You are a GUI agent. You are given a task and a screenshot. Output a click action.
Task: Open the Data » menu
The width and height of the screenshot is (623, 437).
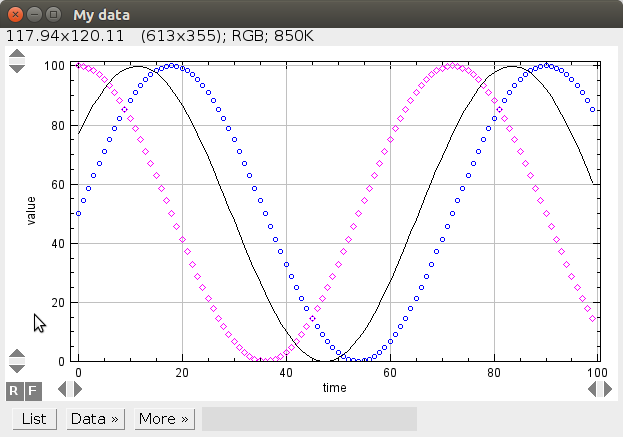coord(95,419)
